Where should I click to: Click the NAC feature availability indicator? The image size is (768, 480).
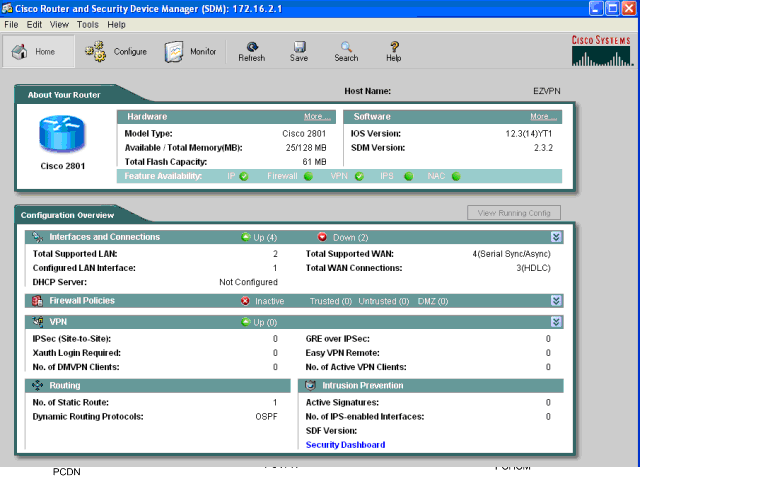pyautogui.click(x=456, y=176)
